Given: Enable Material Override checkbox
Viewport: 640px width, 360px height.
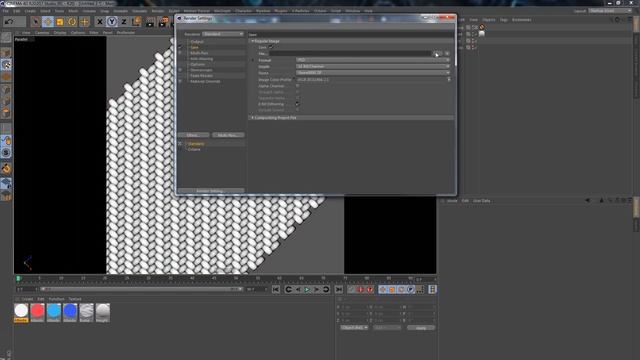Looking at the screenshot, I should coord(180,81).
